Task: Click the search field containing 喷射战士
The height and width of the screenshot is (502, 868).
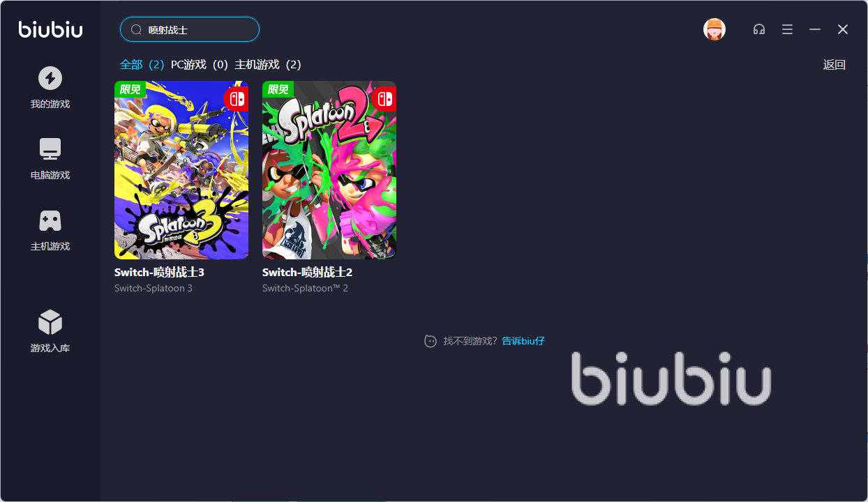Action: (x=190, y=30)
